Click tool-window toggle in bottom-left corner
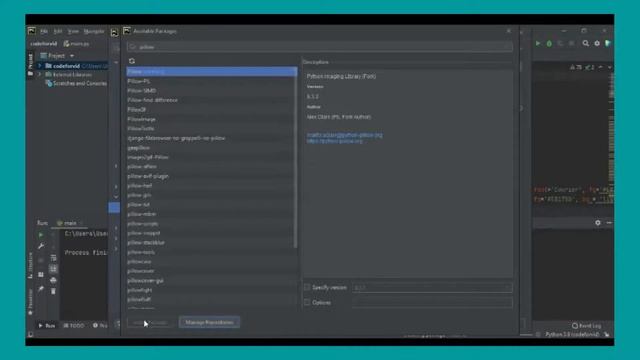The width and height of the screenshot is (640, 360). pos(30,334)
